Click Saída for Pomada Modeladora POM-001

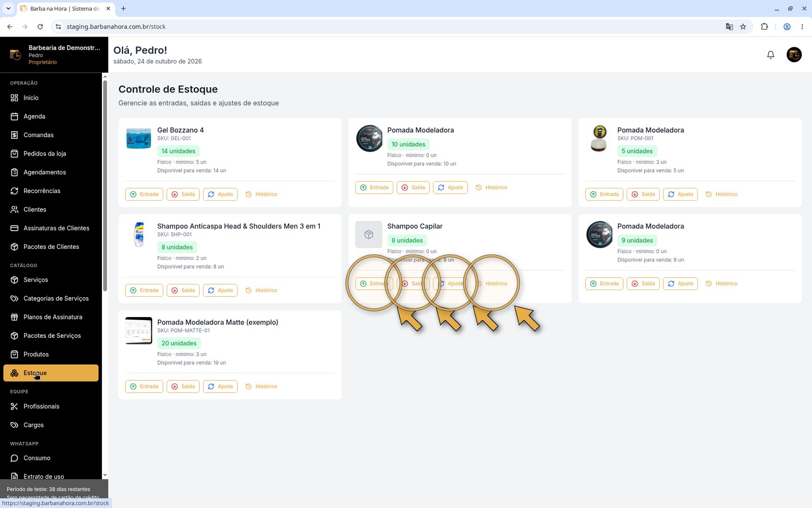(x=643, y=194)
